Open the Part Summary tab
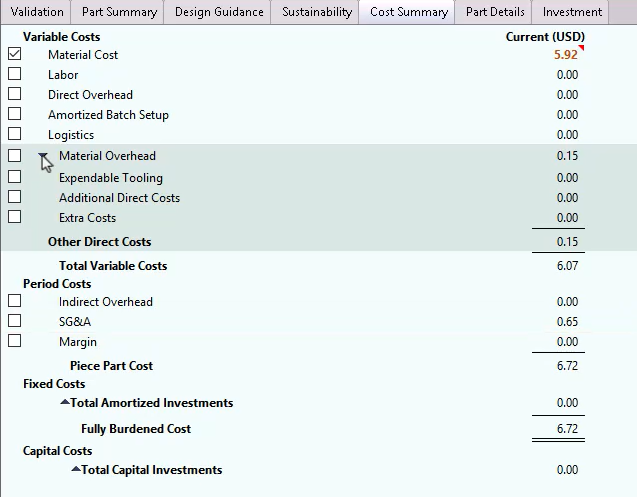This screenshot has width=637, height=497. click(119, 12)
